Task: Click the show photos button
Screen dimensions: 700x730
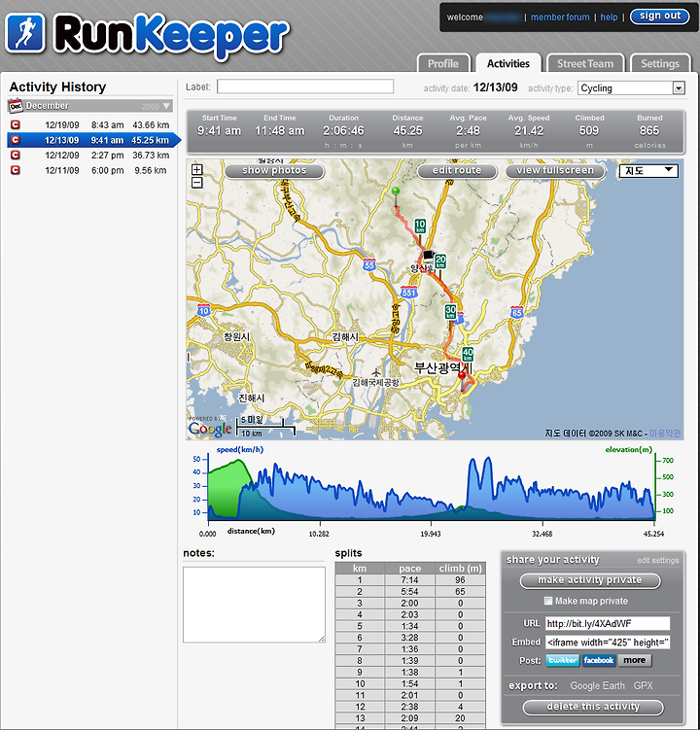Action: [274, 171]
